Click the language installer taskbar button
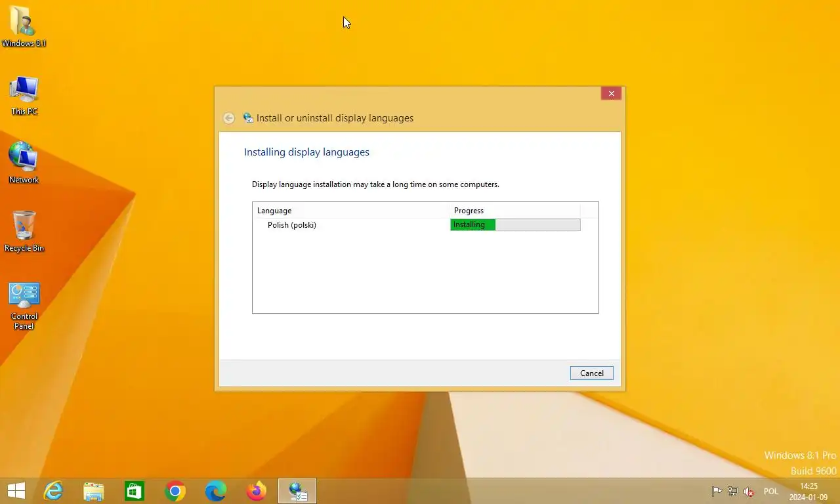 297,491
